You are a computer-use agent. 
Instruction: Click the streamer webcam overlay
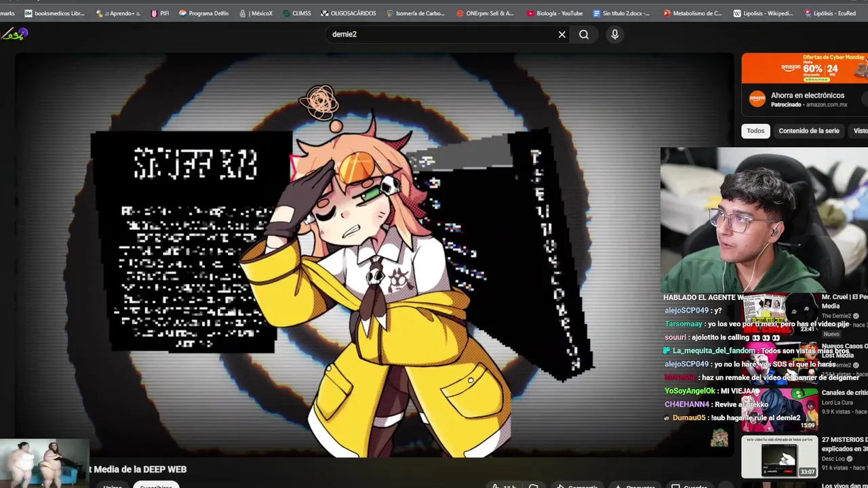pos(764,220)
